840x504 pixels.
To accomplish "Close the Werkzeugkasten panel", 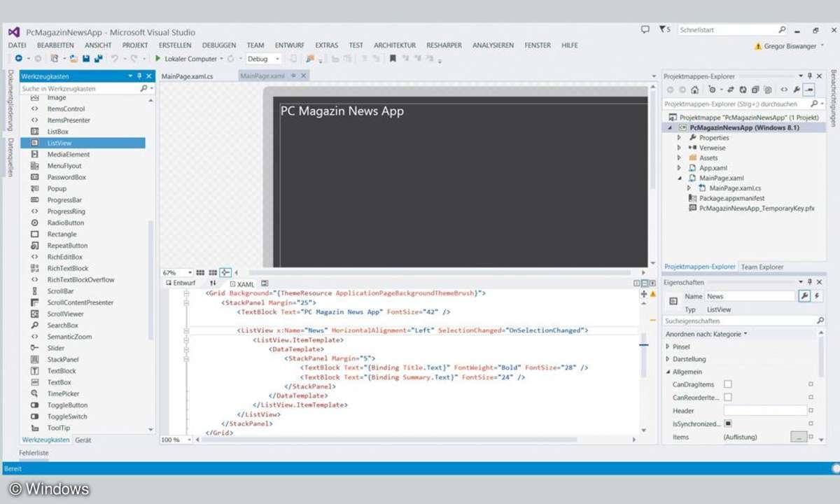I will (x=148, y=76).
